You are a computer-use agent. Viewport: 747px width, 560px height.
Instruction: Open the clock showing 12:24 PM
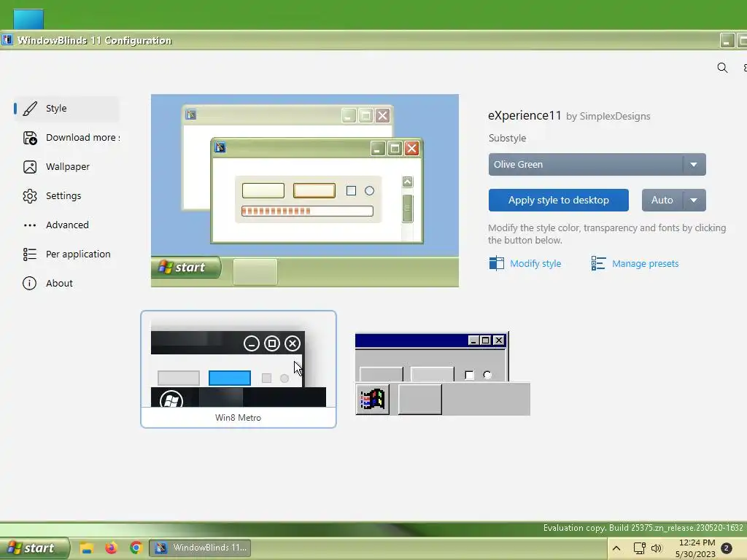(695, 548)
